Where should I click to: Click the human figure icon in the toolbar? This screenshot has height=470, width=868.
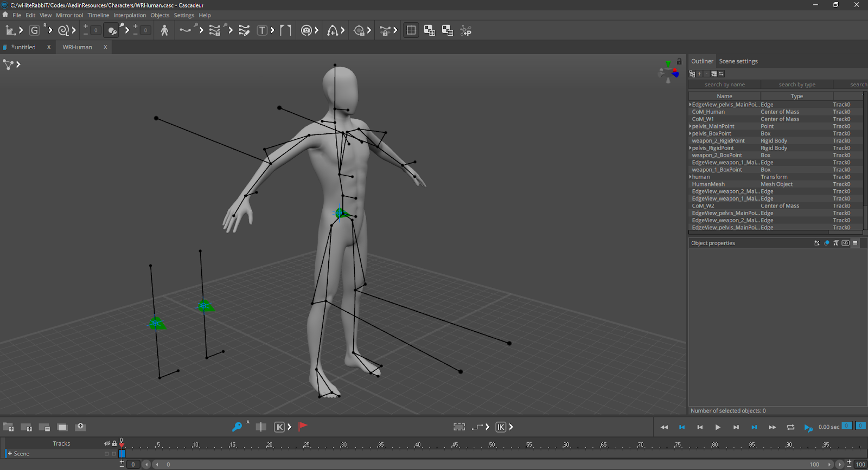[164, 30]
